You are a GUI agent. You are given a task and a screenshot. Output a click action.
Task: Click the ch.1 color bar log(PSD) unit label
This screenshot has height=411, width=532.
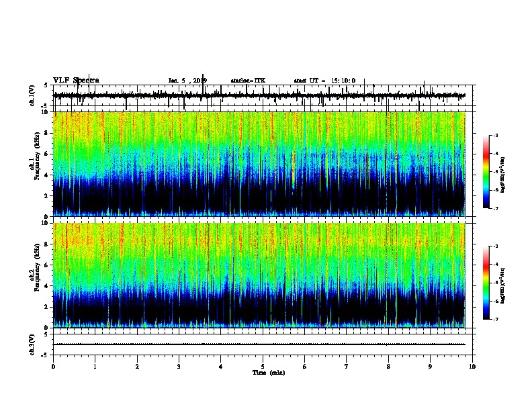tap(503, 175)
